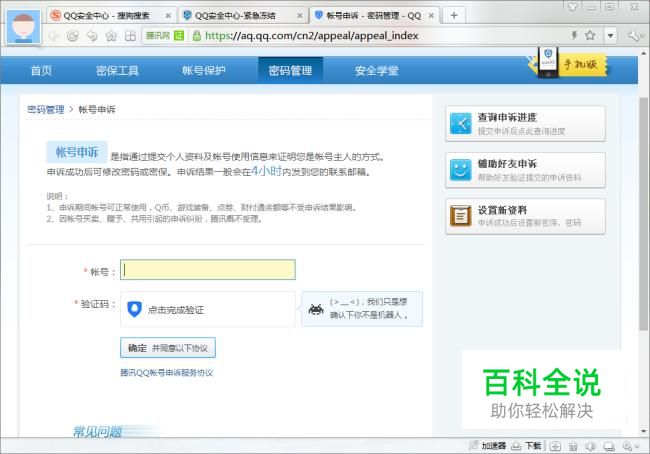Viewport: 650px width, 454px height.
Task: Click the notebook icon on 设置新资料
Action: (461, 216)
